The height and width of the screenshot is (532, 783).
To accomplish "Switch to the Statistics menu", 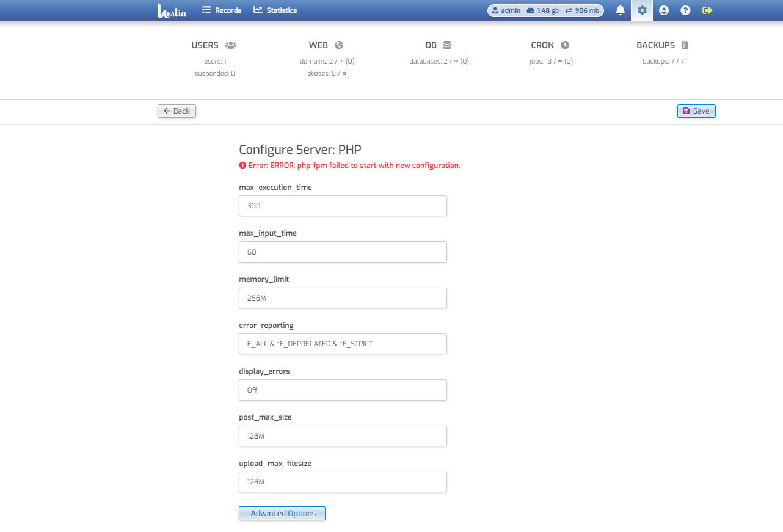I will point(275,10).
